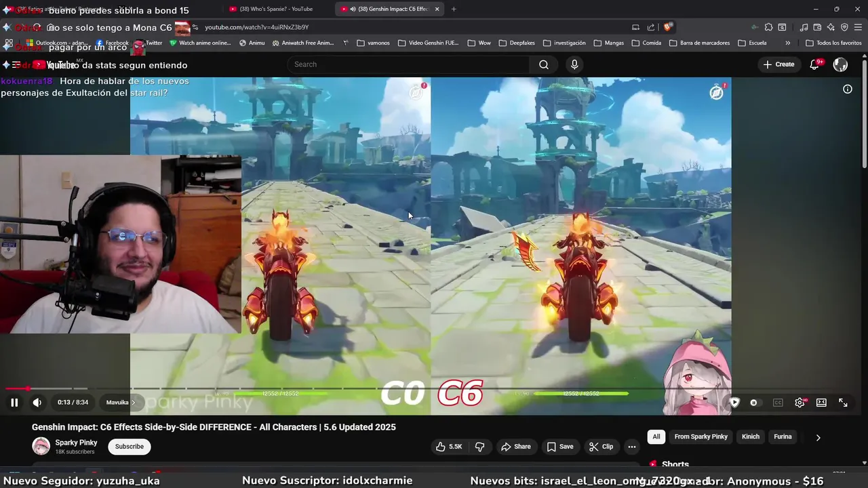Select the All filter chip
Screen dimensions: 868x488
click(656, 437)
